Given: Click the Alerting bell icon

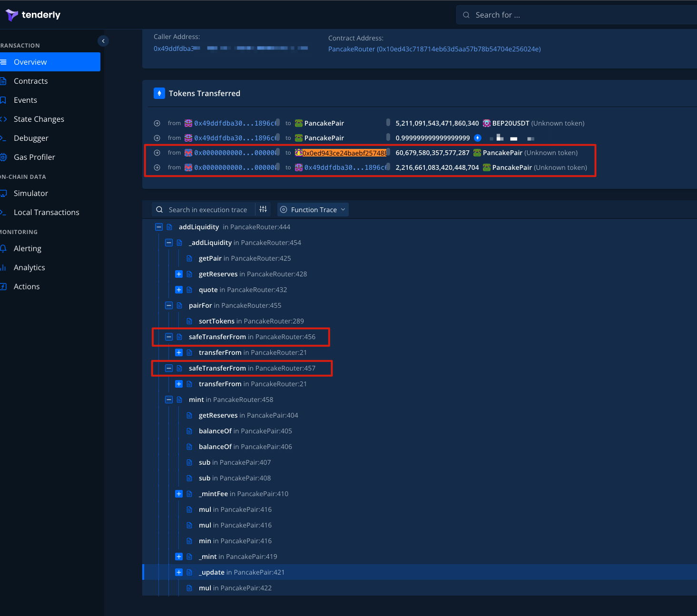Looking at the screenshot, I should [3, 248].
